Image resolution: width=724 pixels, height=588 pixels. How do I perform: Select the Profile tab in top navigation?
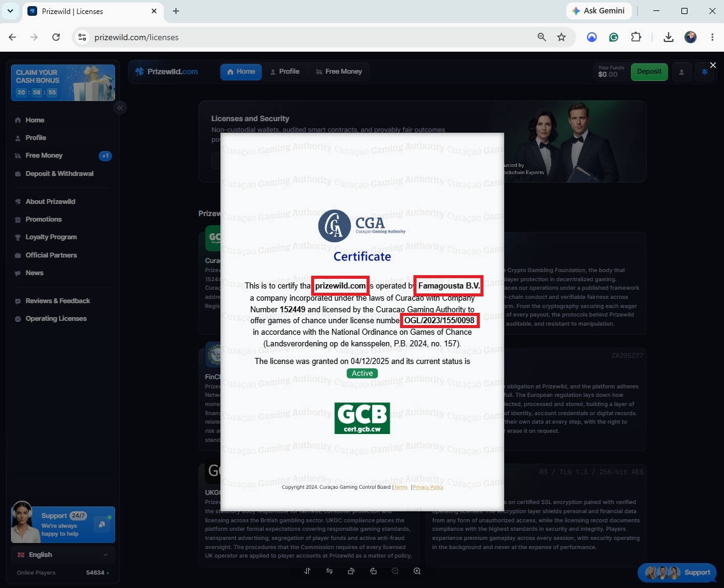(x=284, y=72)
